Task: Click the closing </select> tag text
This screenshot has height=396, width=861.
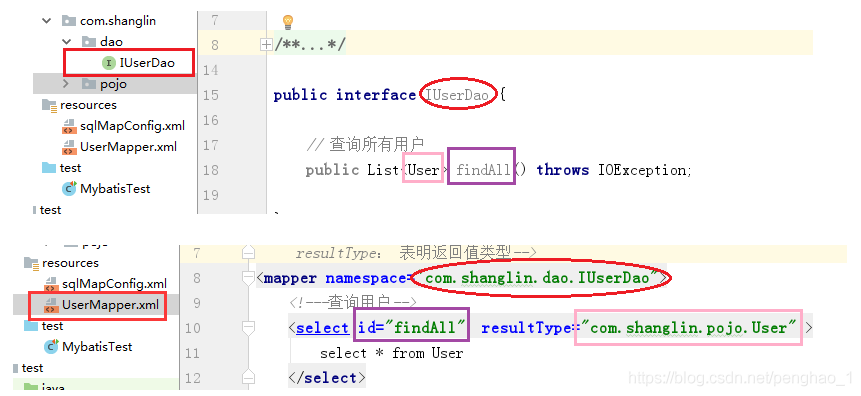Action: pyautogui.click(x=327, y=378)
